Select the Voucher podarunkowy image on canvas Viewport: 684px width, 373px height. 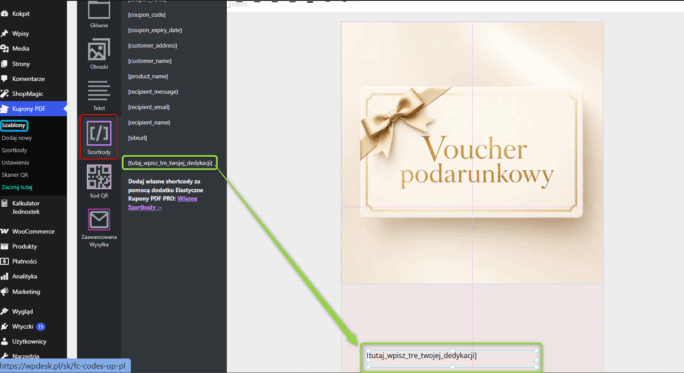(472, 153)
